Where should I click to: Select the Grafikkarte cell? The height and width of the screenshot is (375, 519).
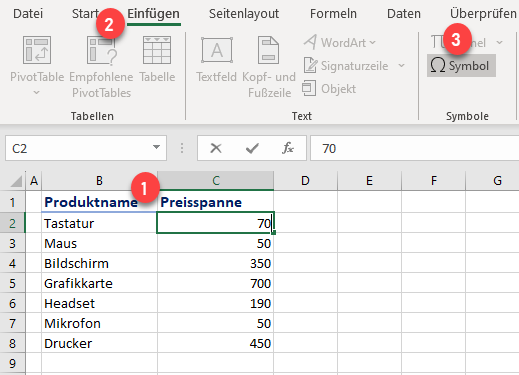[x=99, y=283]
